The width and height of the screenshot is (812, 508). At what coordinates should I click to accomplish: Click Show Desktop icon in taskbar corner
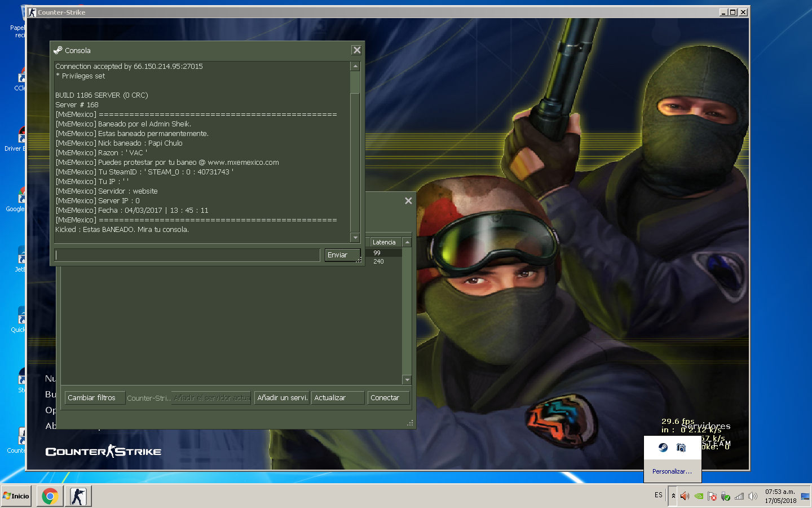click(806, 496)
